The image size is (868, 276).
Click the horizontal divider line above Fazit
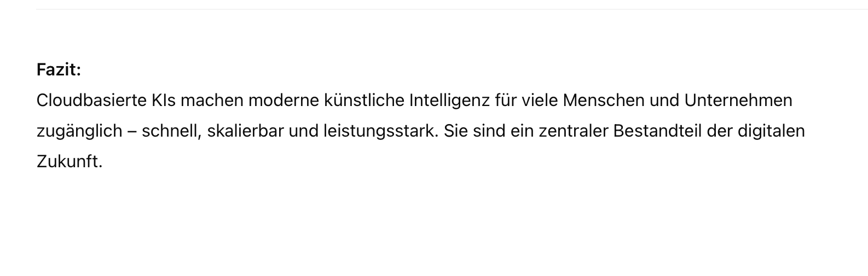452,9
